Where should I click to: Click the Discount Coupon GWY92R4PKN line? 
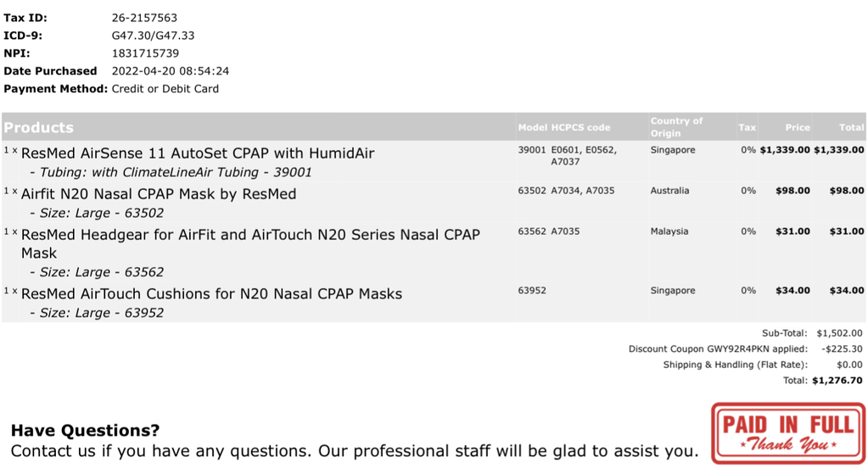point(718,349)
